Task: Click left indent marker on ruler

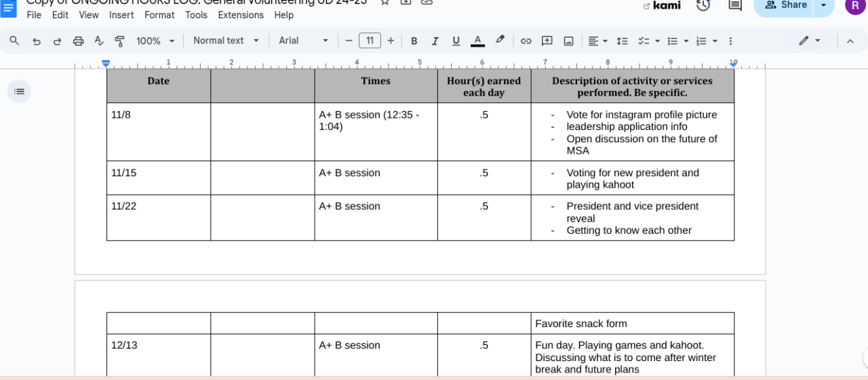Action: [106, 63]
